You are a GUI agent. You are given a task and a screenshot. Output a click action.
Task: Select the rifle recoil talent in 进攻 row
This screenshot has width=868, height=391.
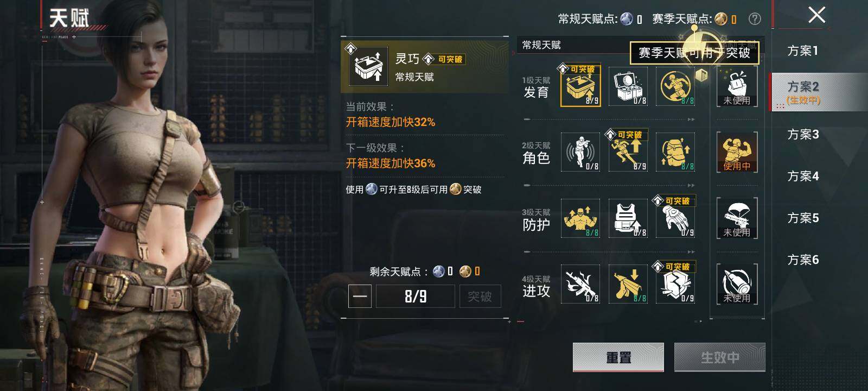pyautogui.click(x=580, y=284)
